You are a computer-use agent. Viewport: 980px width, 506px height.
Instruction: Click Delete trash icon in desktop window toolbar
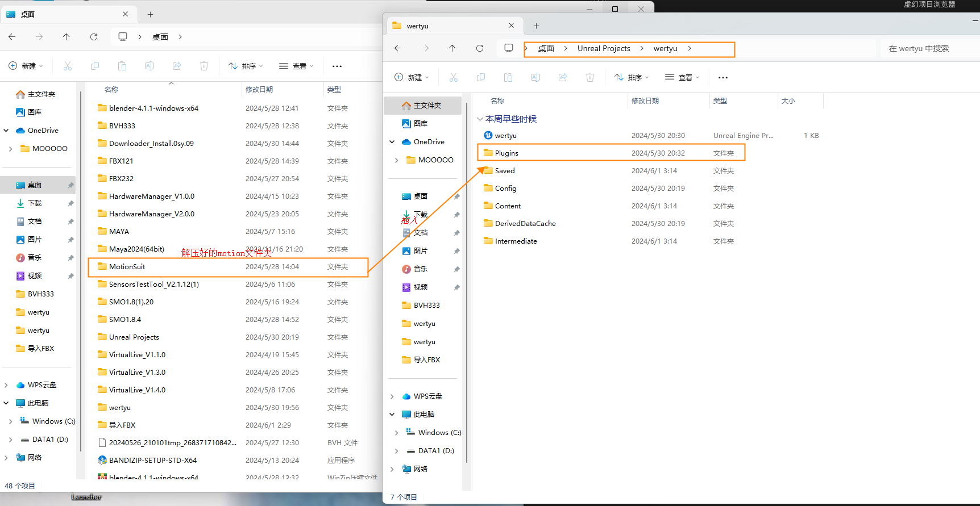[x=204, y=66]
